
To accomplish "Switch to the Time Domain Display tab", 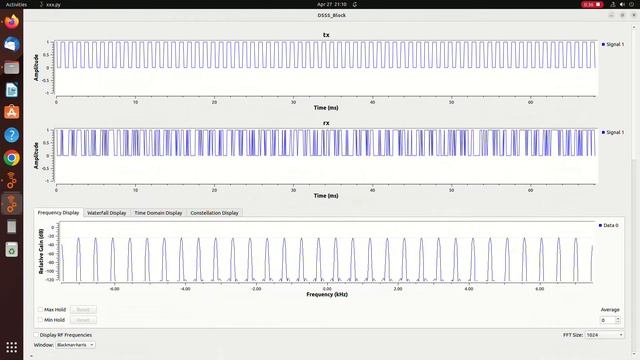I will coord(158,213).
